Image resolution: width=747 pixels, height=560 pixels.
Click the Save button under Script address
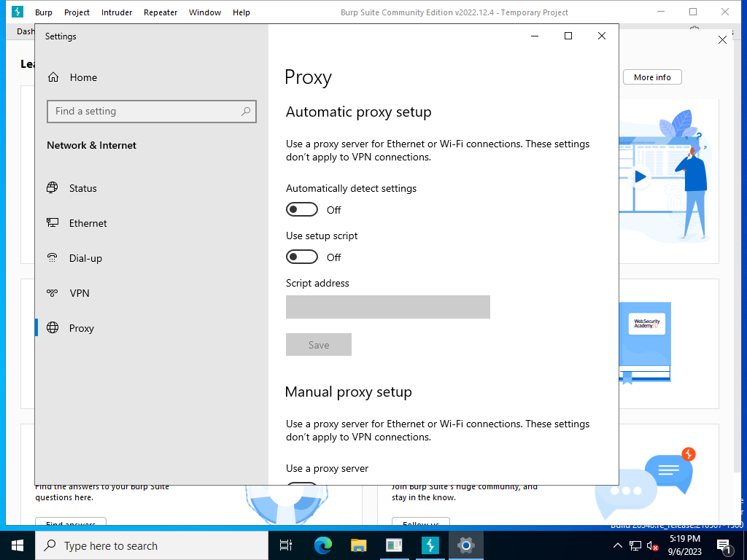319,345
